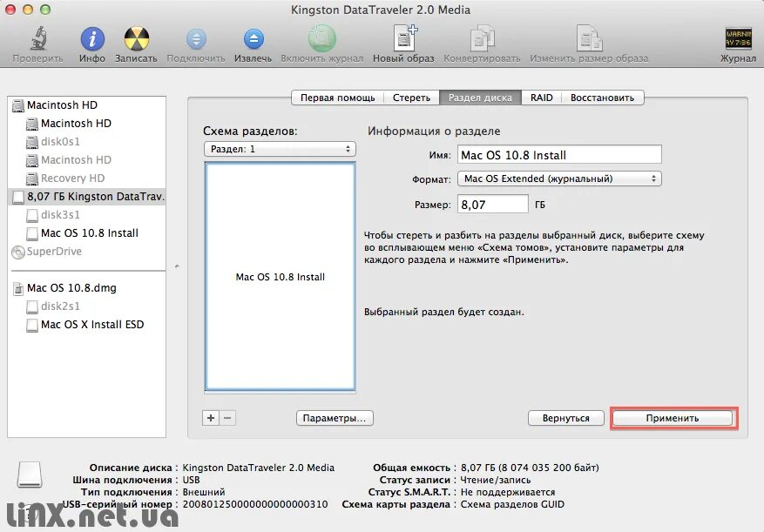The height and width of the screenshot is (532, 764).
Task: Click the Конвертировать toolbar icon
Action: click(x=482, y=38)
